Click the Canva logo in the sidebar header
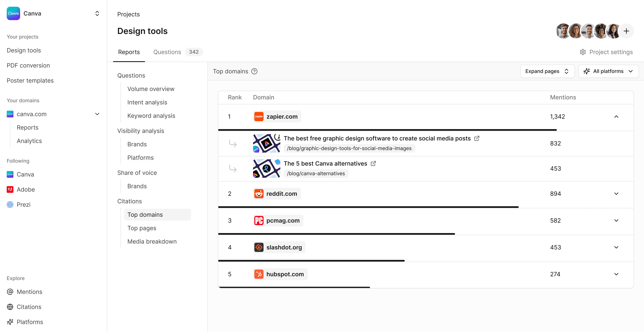This screenshot has width=644, height=332. (13, 13)
